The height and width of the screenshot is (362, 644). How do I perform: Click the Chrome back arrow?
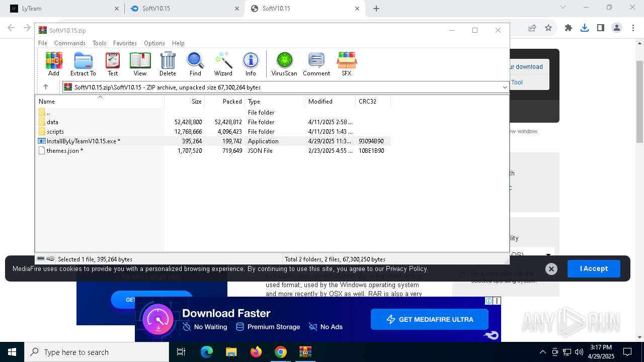pyautogui.click(x=11, y=28)
